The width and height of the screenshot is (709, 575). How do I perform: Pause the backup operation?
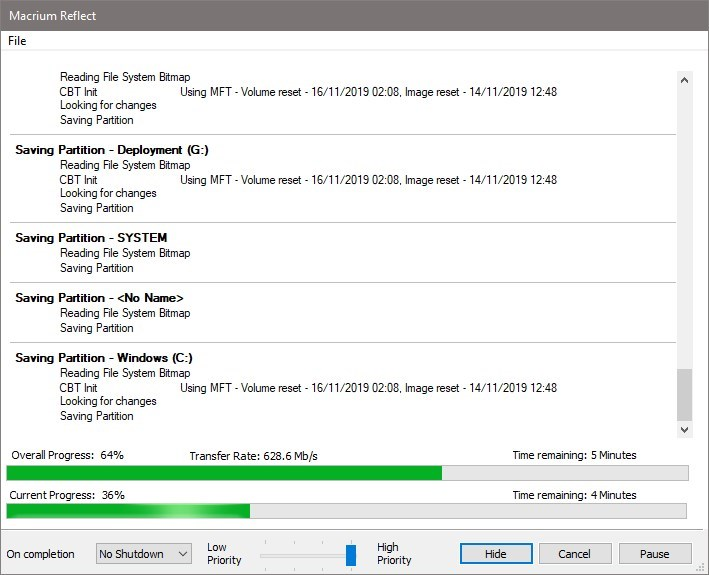(x=655, y=554)
